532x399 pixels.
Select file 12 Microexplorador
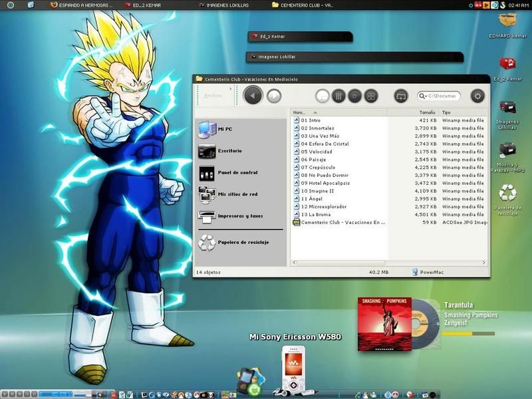[320, 207]
